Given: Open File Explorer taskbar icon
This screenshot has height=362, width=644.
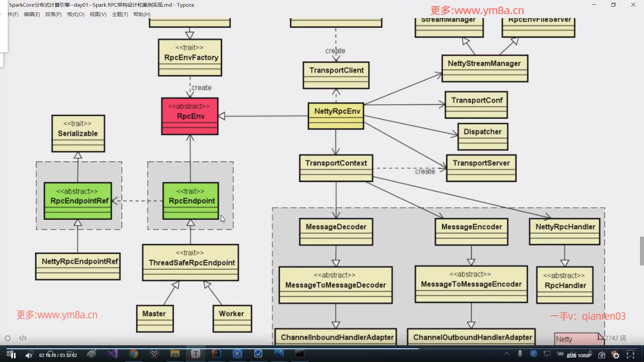Looking at the screenshot, I should [175, 354].
